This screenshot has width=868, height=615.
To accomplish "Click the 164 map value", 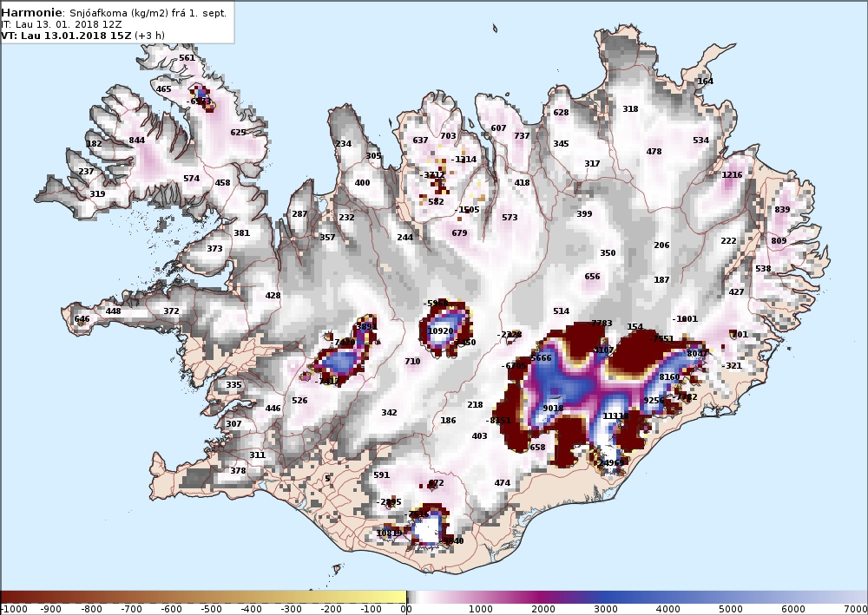I will pyautogui.click(x=705, y=82).
